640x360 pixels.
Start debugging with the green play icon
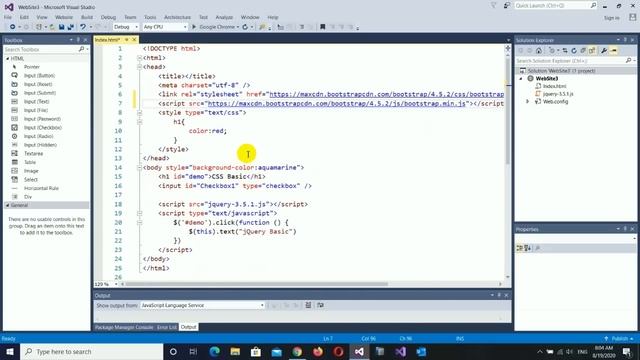194,27
